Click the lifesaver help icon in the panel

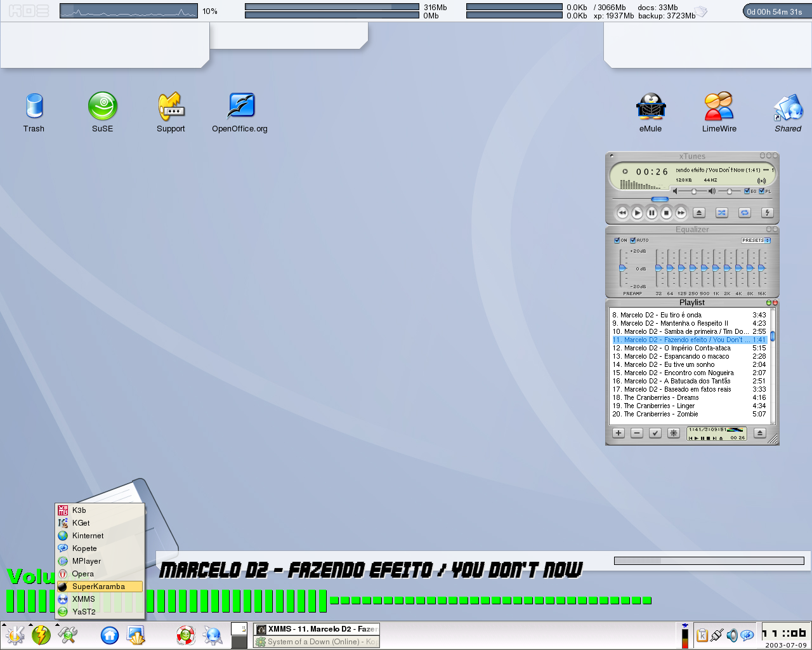[185, 635]
